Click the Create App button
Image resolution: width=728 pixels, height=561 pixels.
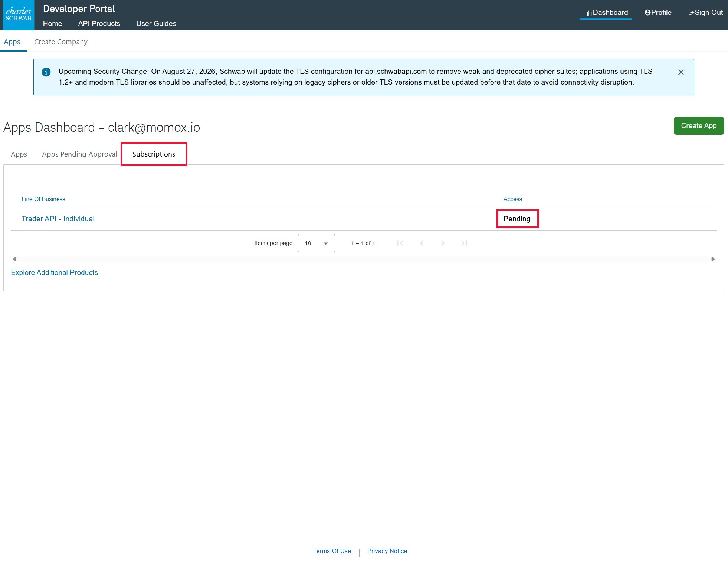[x=699, y=126]
